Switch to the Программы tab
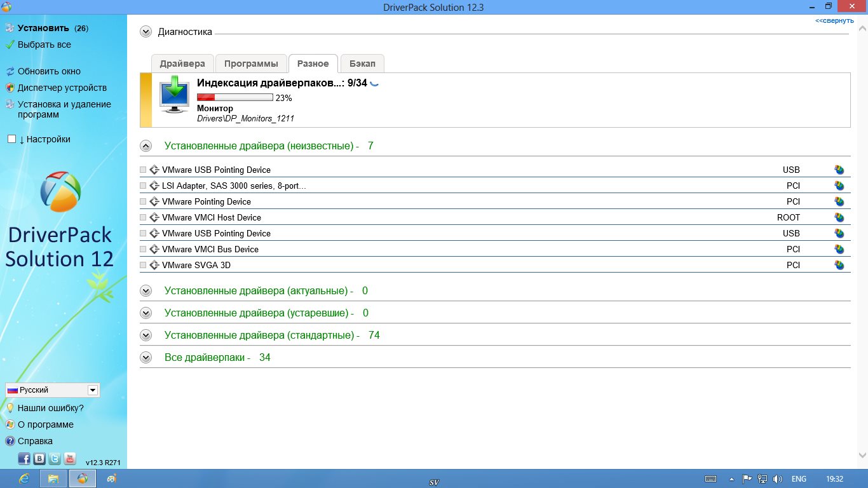868x488 pixels. point(251,64)
